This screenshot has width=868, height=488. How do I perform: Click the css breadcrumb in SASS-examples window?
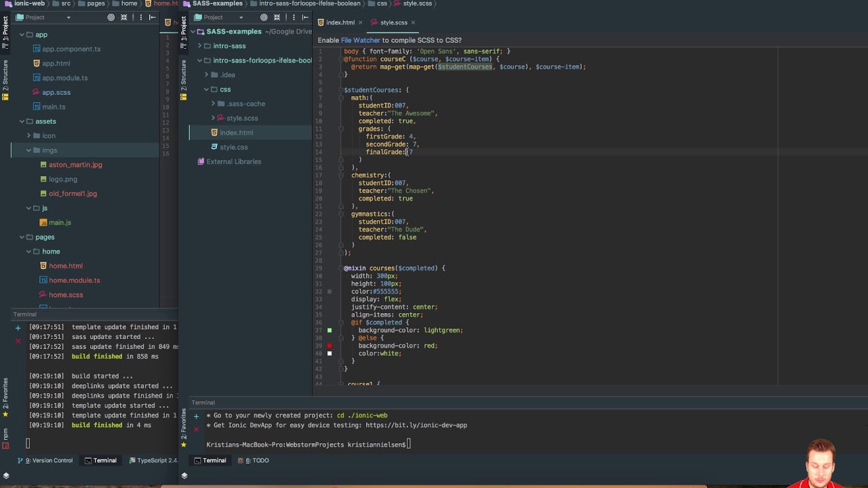(382, 3)
